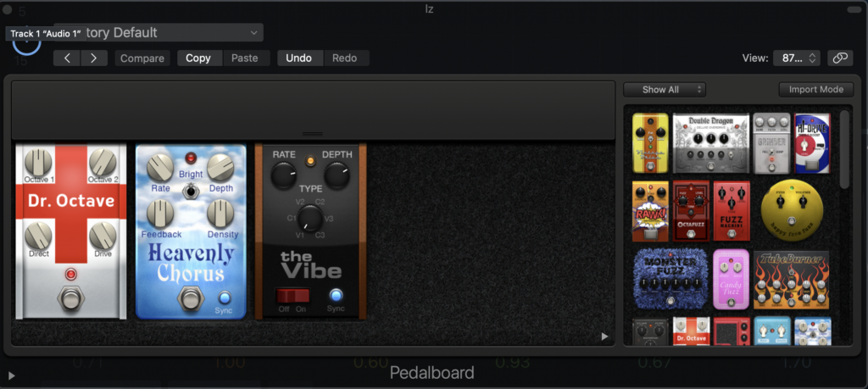The width and height of the screenshot is (868, 389).
Task: Toggle the Dr. Octave footswitch
Action: coord(70,299)
